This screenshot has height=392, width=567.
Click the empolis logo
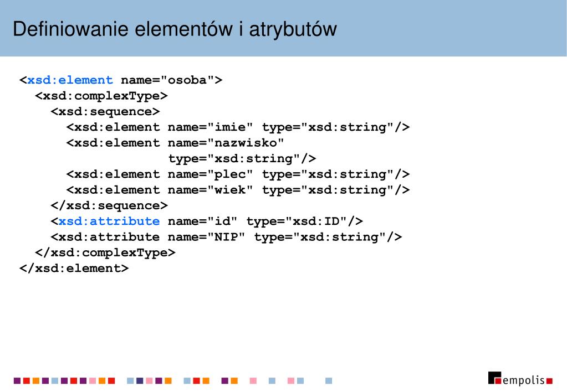tap(520, 378)
